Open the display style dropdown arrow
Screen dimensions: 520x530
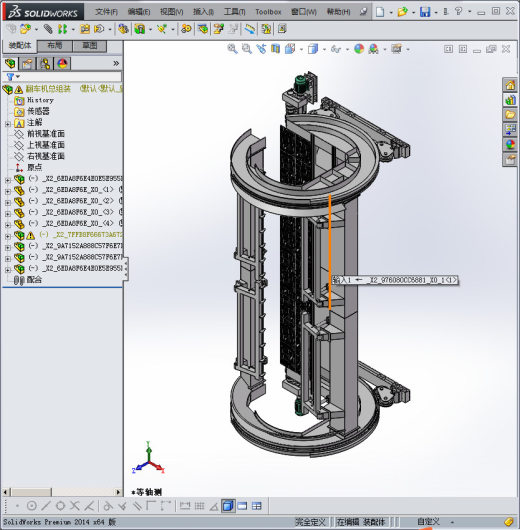pos(324,50)
